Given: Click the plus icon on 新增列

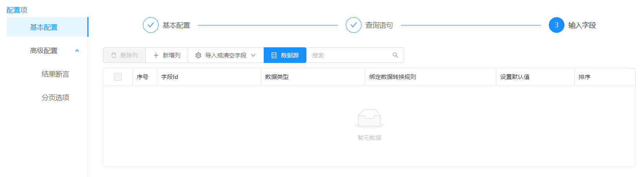Looking at the screenshot, I should pos(156,55).
